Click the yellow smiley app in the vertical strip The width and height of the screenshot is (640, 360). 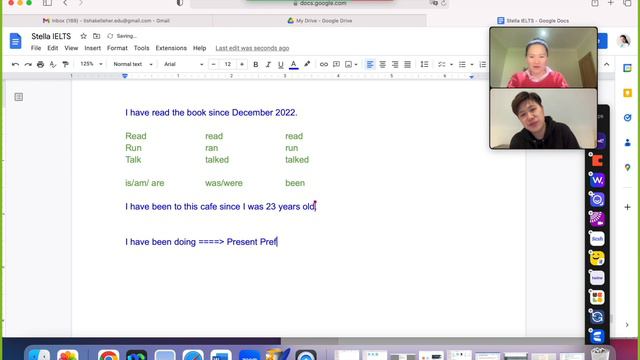597,258
